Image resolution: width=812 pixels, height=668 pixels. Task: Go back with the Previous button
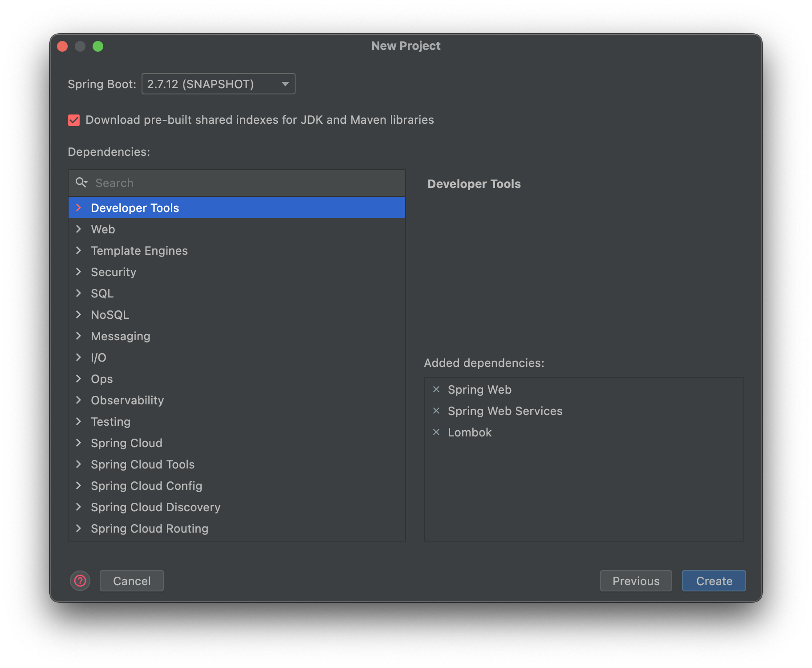click(x=636, y=581)
